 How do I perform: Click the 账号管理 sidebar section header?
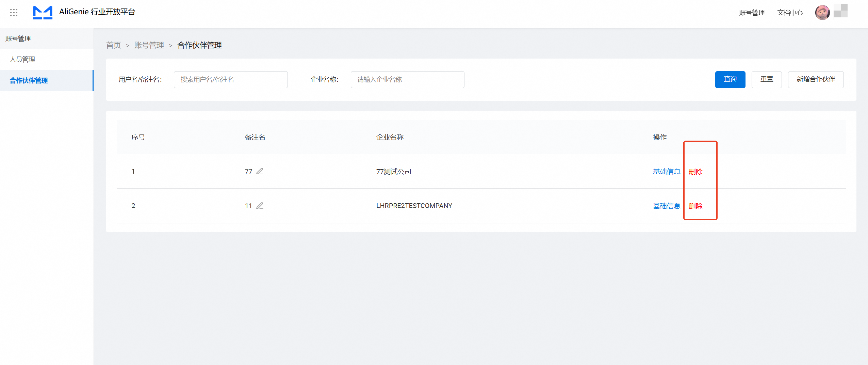47,38
